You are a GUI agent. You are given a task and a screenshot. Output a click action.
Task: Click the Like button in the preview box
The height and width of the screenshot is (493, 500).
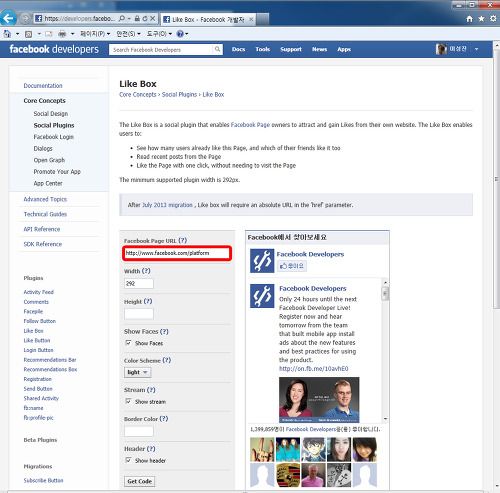coord(292,266)
